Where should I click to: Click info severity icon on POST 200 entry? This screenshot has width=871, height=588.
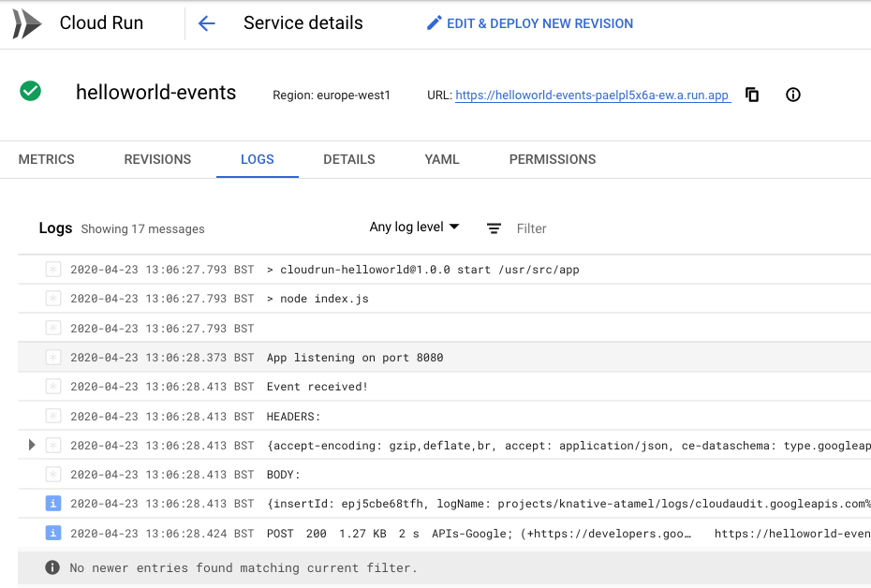coord(53,534)
